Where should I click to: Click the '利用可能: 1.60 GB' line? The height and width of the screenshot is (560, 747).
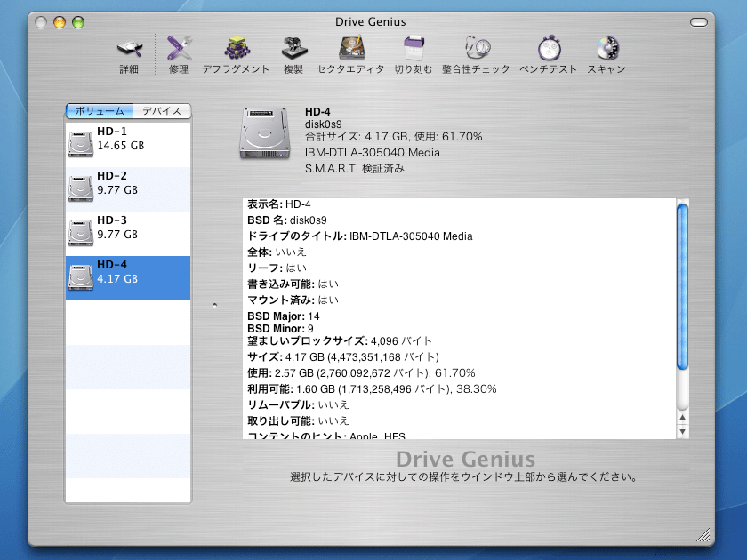[x=372, y=389]
